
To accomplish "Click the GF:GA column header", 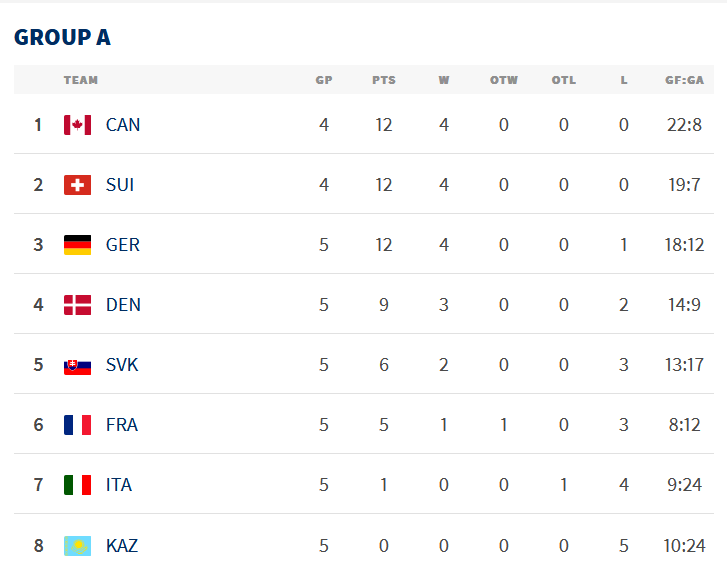I will [684, 80].
